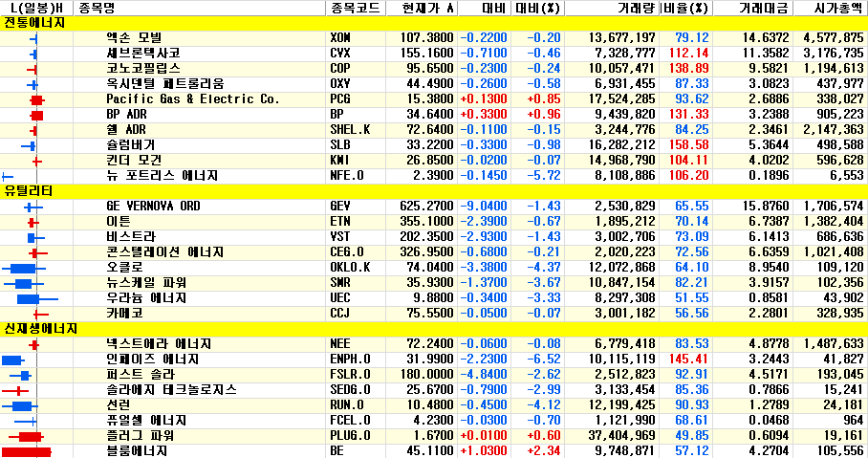Select the 블룸에너지 stock name
868x458 pixels.
pos(137,450)
